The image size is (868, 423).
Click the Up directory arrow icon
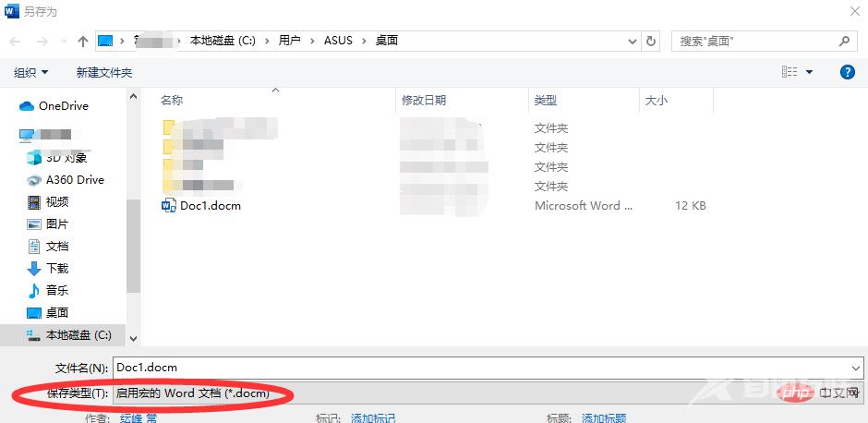point(83,42)
